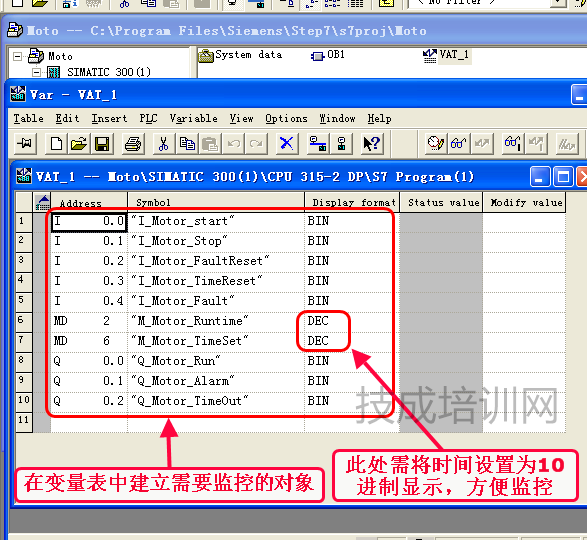Screen dimensions: 587x540
Task: Open the OB1 block
Action: click(x=328, y=55)
